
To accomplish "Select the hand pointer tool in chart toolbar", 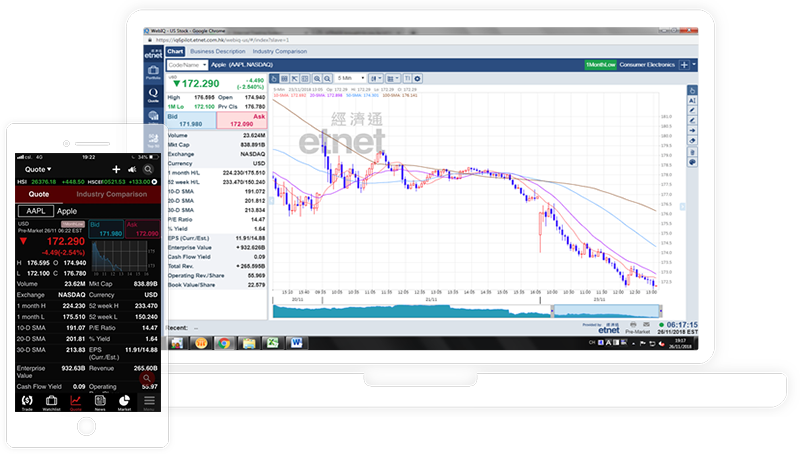I will [274, 79].
